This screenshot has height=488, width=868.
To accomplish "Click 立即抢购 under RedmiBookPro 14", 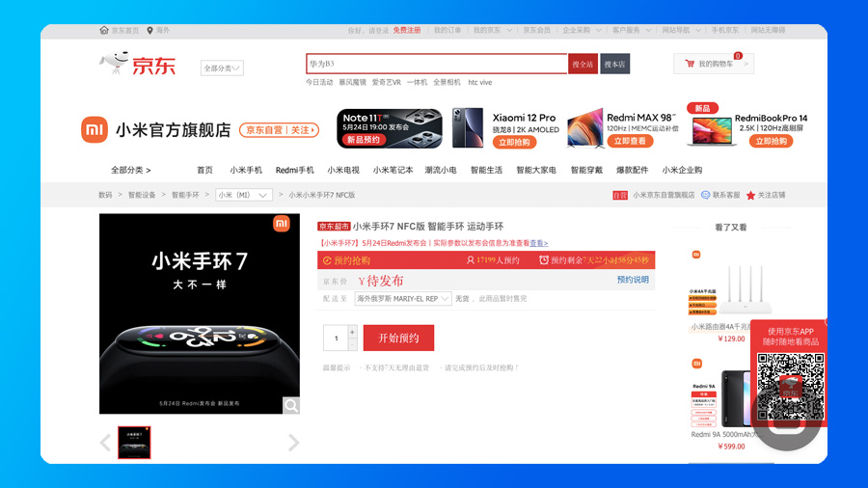I will click(772, 141).
